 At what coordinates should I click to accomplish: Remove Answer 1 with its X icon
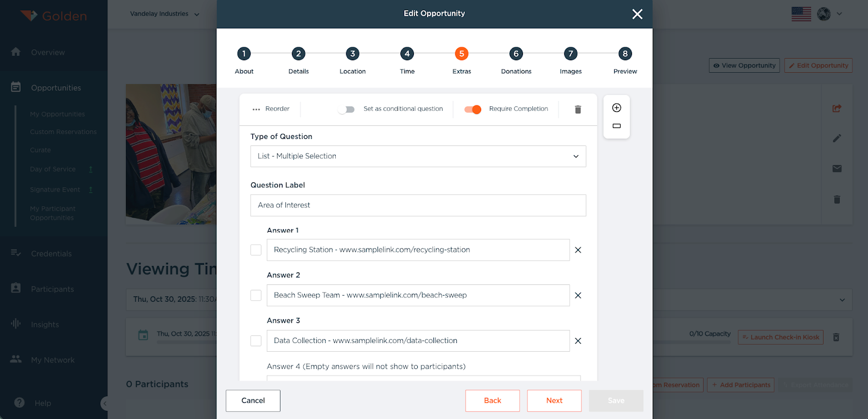click(578, 250)
